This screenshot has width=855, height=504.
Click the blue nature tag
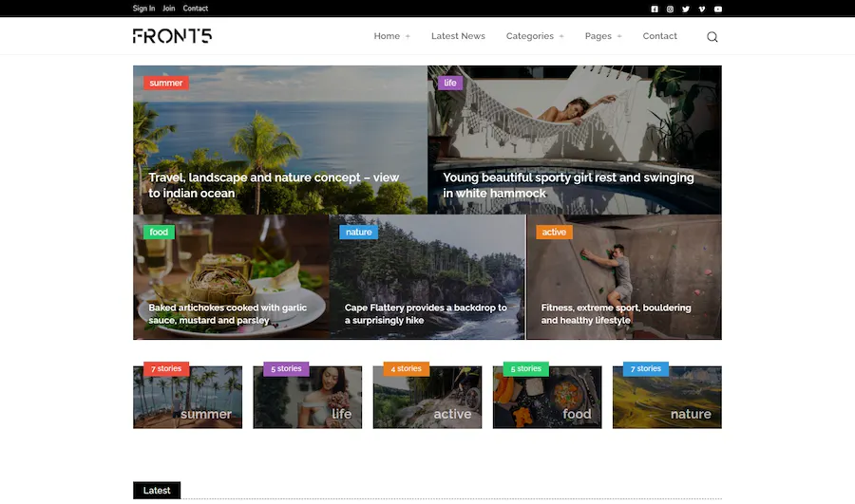pyautogui.click(x=359, y=233)
